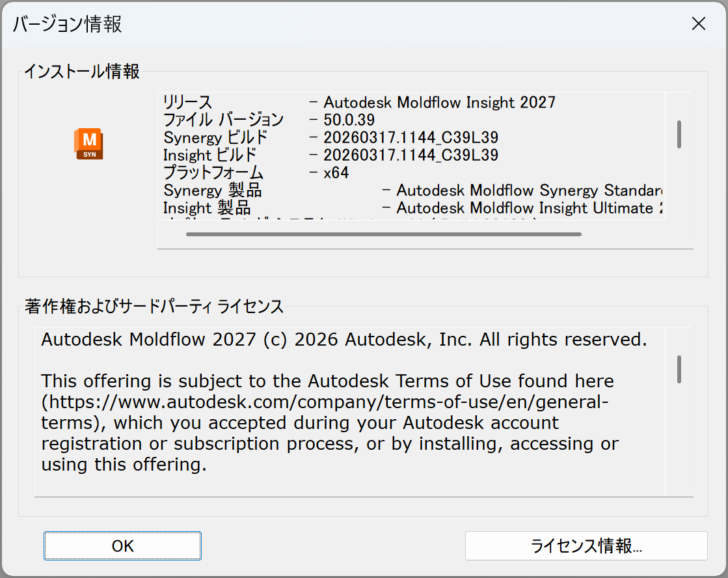Click the copyright line 'Autodesk Moldflow 2027 (c) 2026'
This screenshot has height=578, width=728.
pyautogui.click(x=344, y=340)
